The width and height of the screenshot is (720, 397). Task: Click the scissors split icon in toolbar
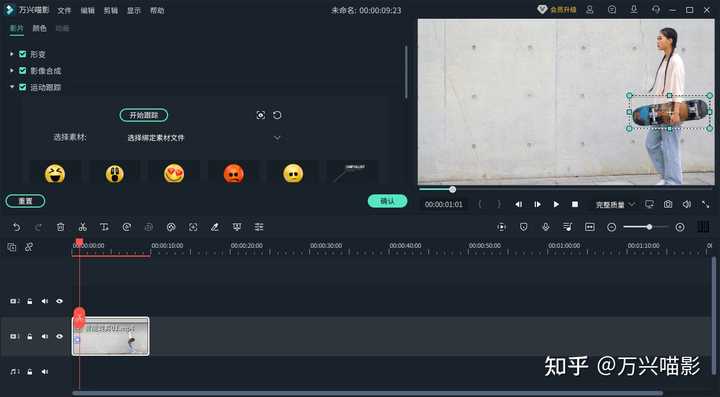pyautogui.click(x=83, y=227)
